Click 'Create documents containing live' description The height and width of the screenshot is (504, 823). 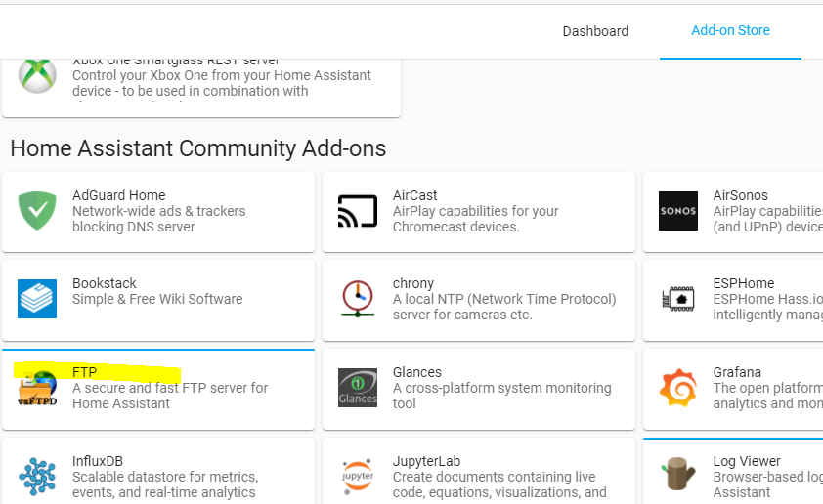(x=494, y=478)
